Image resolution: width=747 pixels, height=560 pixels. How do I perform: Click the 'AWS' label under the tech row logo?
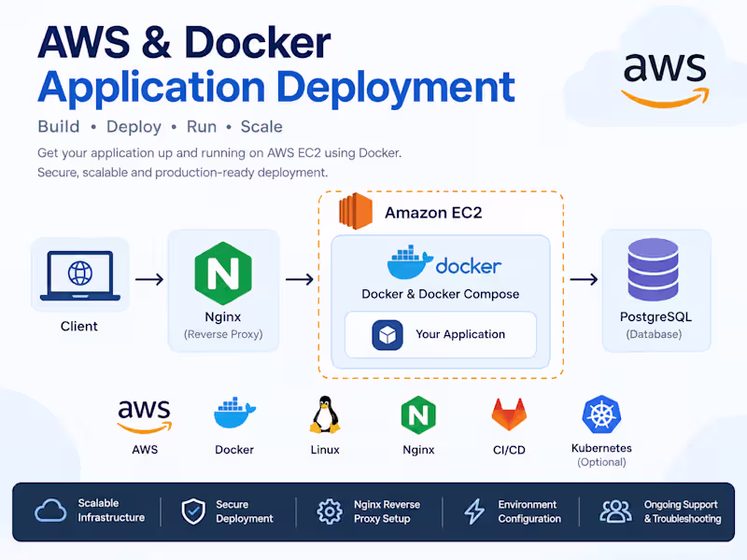[x=145, y=450]
